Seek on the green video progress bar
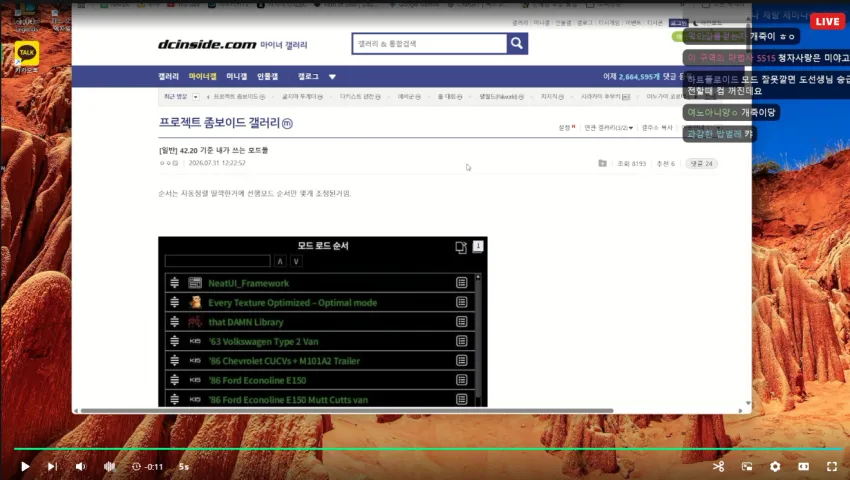Screen dimensions: 850x480 click(427, 449)
